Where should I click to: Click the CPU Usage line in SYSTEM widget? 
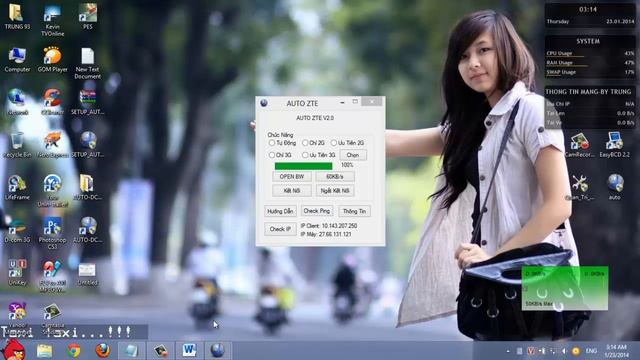590,53
